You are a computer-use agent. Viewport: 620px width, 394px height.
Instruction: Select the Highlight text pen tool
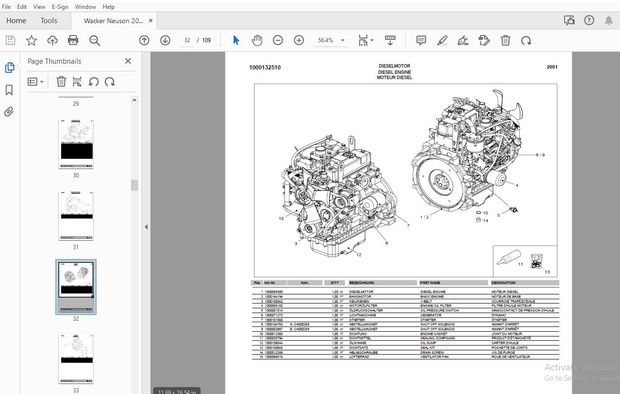tap(442, 40)
